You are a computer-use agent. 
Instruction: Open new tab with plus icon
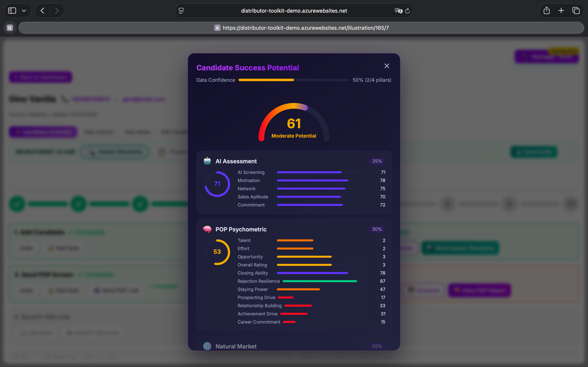tap(561, 11)
